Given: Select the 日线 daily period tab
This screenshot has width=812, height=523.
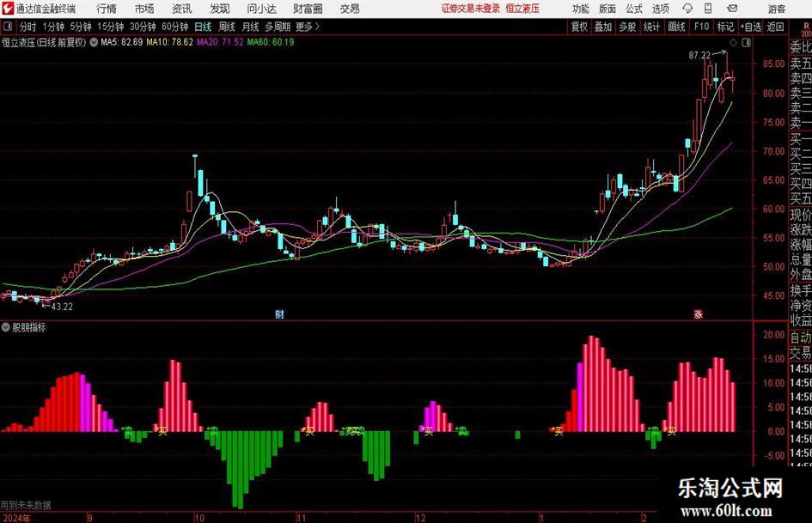Looking at the screenshot, I should (x=203, y=27).
